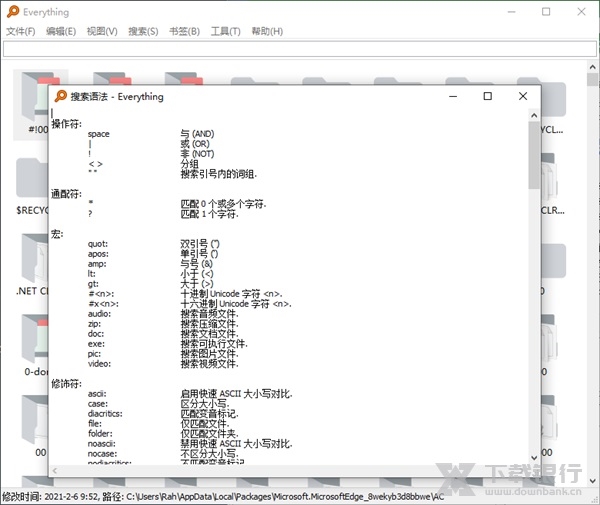Click the Everything magnifier icon in main title bar
600x505 pixels.
click(13, 12)
